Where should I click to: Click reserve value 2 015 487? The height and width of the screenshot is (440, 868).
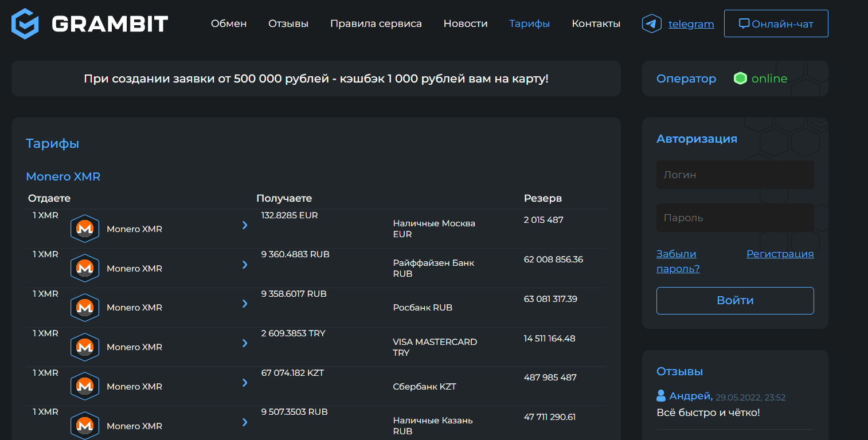(544, 220)
